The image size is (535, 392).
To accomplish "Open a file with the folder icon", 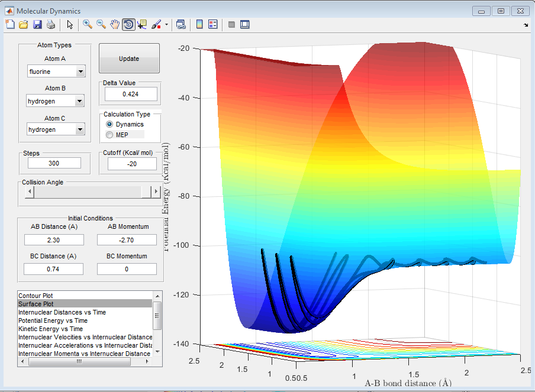I will click(x=24, y=24).
